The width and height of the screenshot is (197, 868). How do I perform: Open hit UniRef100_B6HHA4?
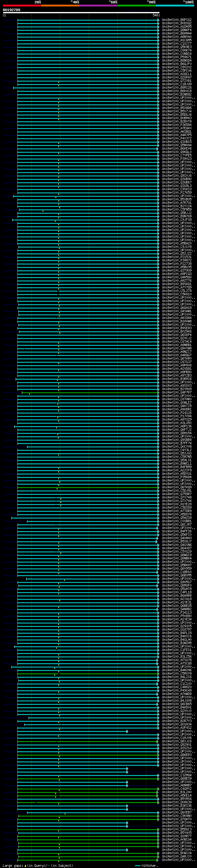tap(177, 33)
